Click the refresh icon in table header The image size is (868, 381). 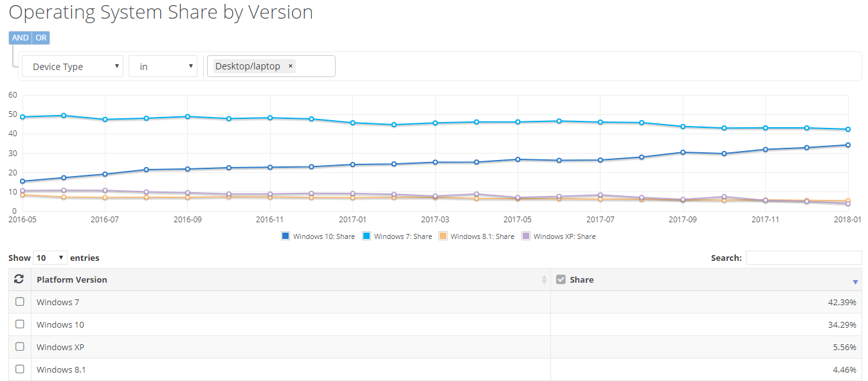click(19, 279)
